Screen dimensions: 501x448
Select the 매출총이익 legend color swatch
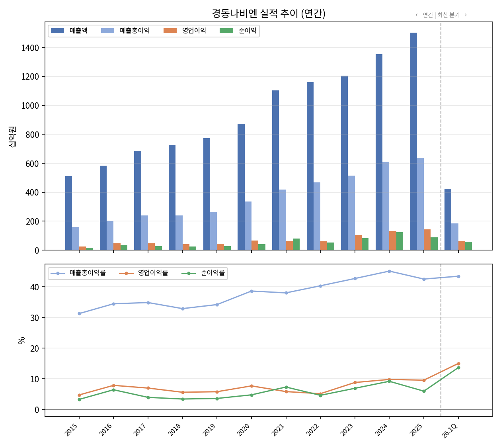108,31
